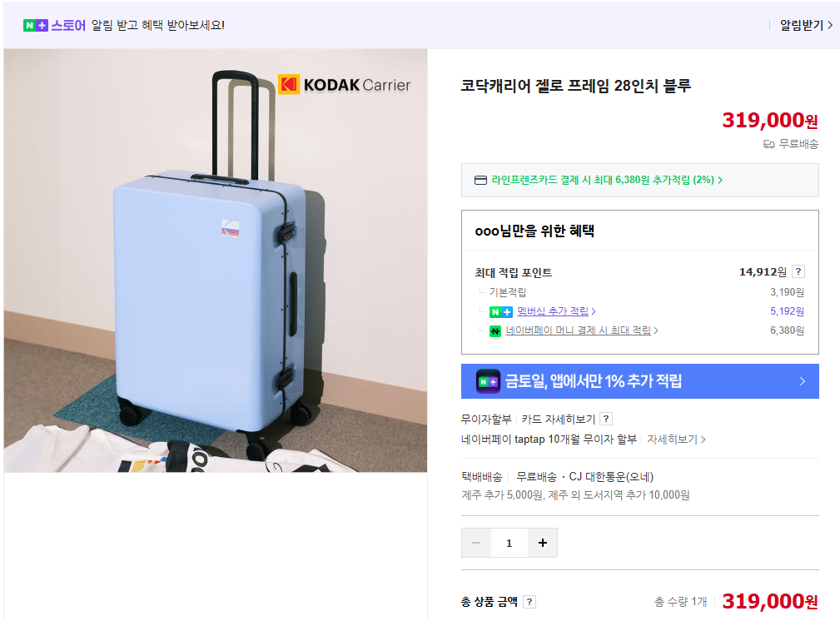Click the N+ store logo in top banner

click(55, 25)
